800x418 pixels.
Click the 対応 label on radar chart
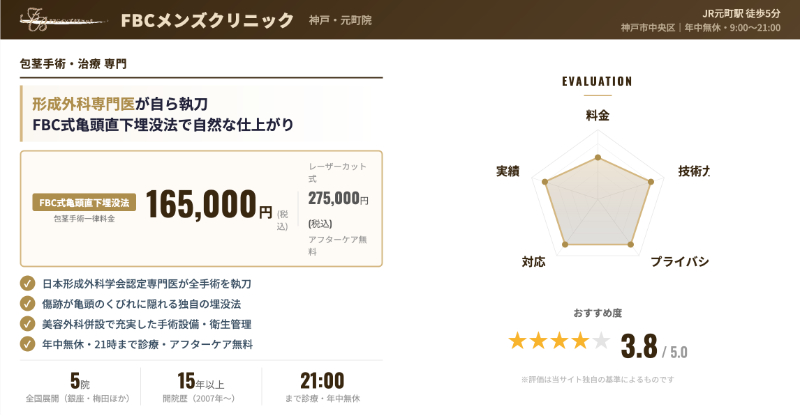533,262
